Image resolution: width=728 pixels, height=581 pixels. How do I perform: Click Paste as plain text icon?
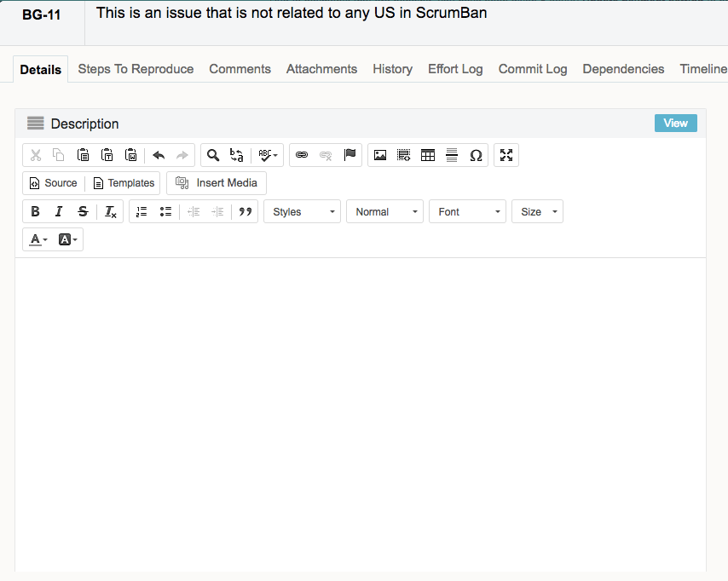[x=107, y=155]
